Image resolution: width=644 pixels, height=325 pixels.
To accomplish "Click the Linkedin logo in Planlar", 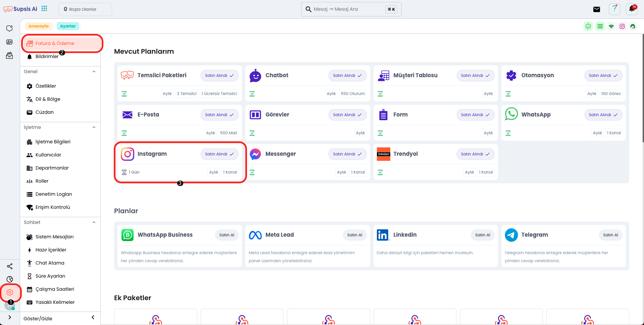I will pyautogui.click(x=383, y=235).
